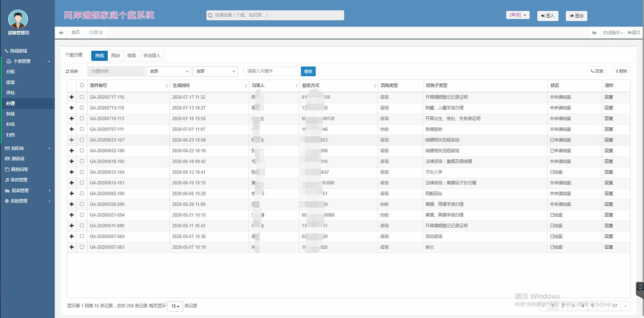Click the super admin avatar icon
The image size is (644, 318).
18,19
